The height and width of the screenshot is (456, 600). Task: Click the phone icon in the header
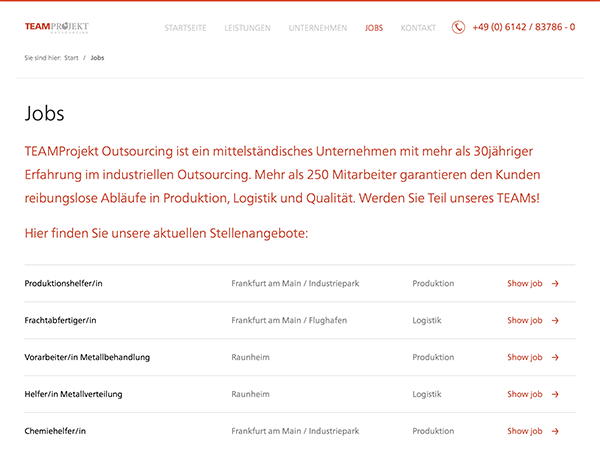click(458, 28)
